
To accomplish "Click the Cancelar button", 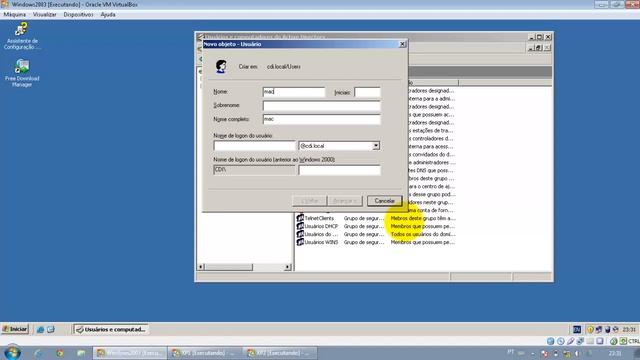I will pos(384,201).
